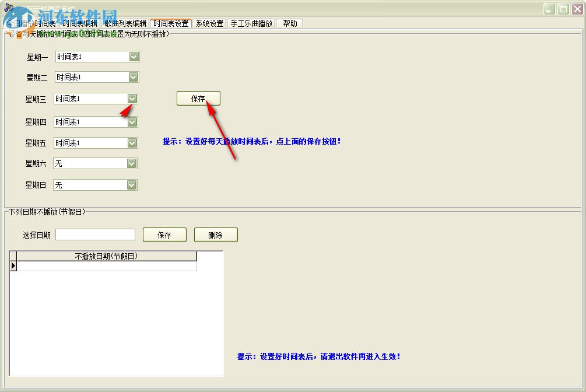
Task: Minimize the application window
Action: (549, 9)
